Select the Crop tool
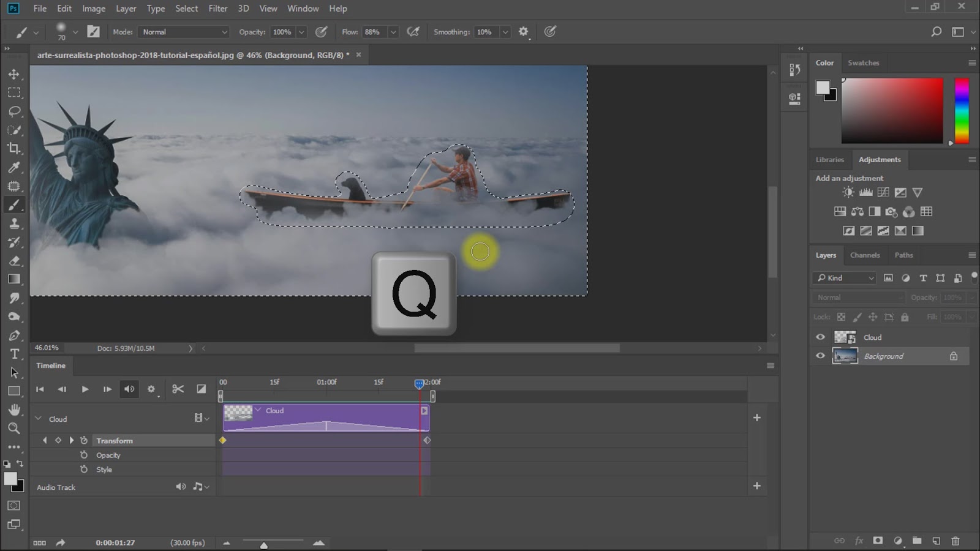980x551 pixels. [13, 149]
